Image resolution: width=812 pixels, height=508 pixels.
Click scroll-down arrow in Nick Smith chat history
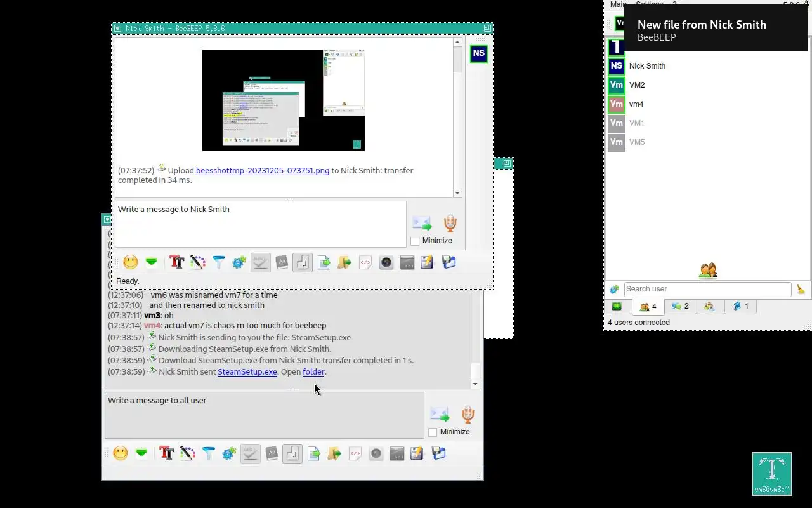(457, 193)
